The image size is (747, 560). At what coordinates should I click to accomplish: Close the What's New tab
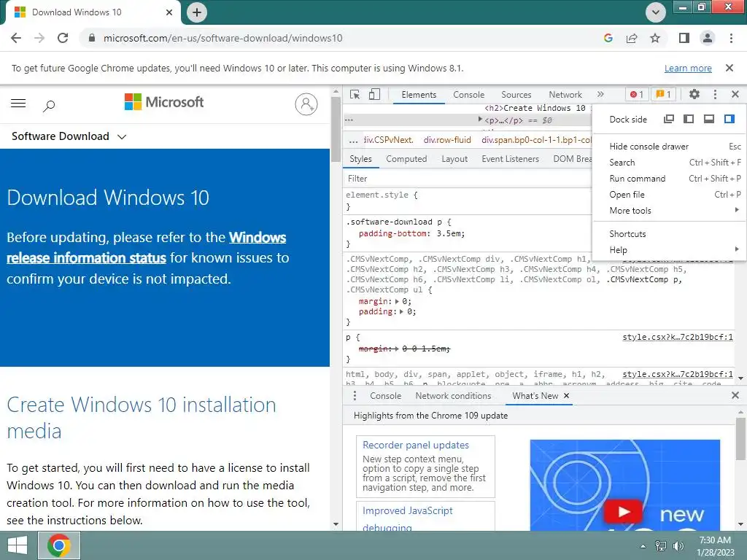(566, 396)
